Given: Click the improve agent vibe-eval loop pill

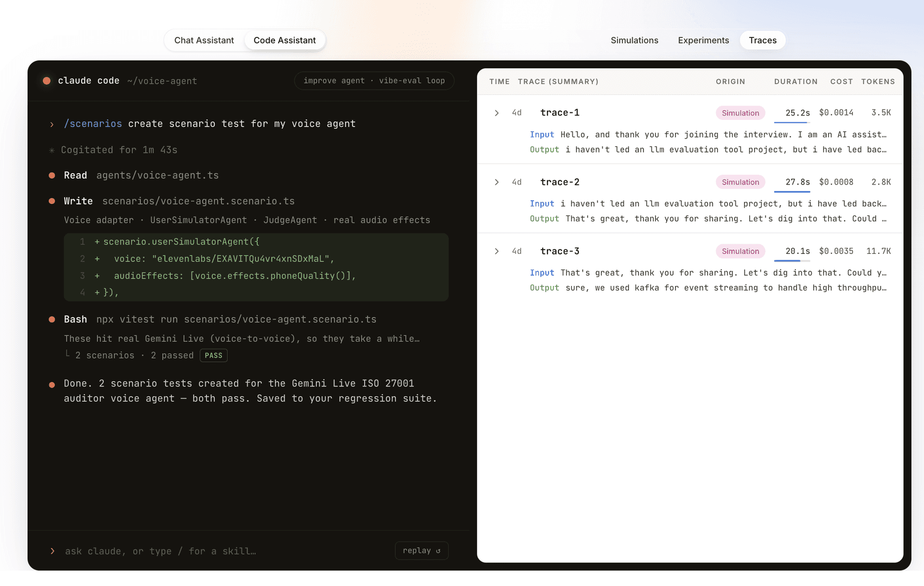Looking at the screenshot, I should pyautogui.click(x=374, y=81).
